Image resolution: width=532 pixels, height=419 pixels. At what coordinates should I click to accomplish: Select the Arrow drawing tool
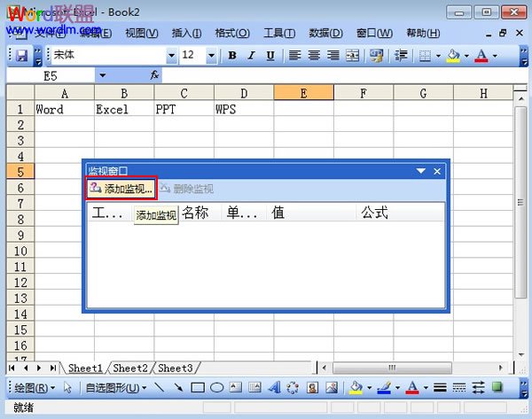point(178,387)
